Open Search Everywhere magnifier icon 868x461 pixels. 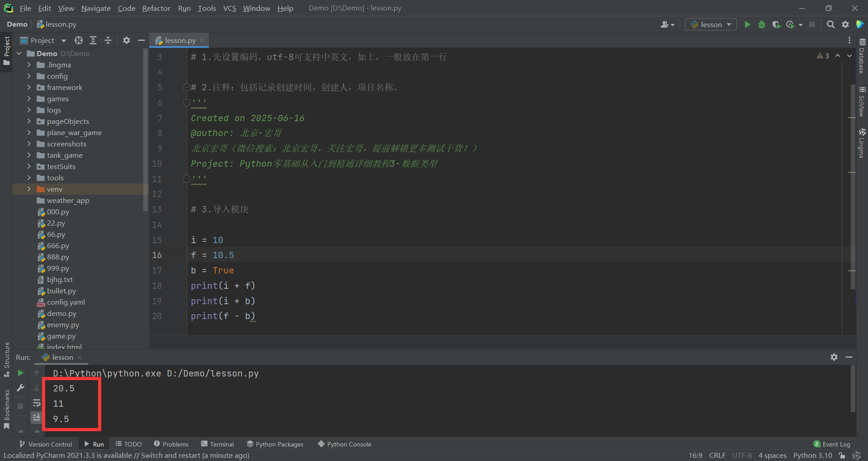click(830, 24)
